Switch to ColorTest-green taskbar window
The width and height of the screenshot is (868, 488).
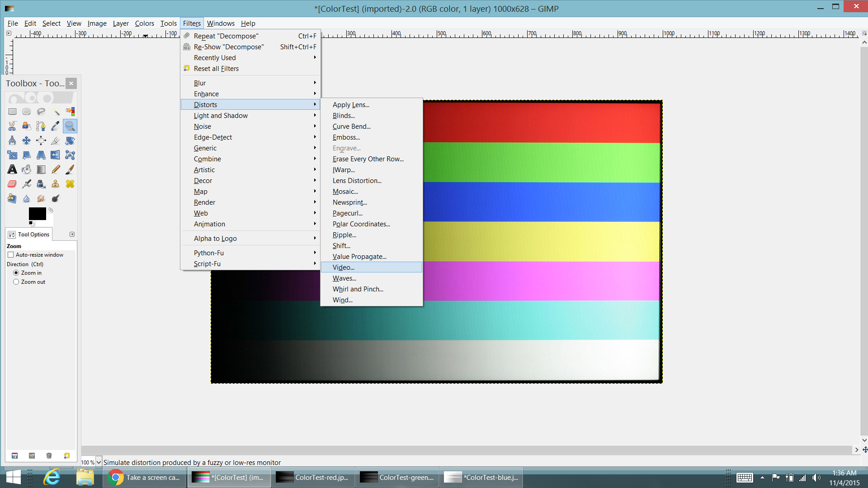point(397,477)
